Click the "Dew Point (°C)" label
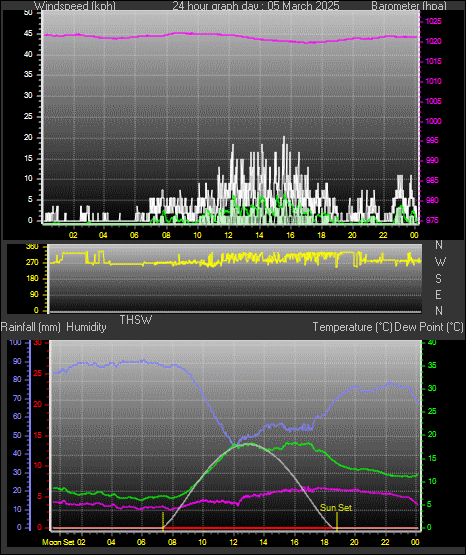 pyautogui.click(x=429, y=327)
